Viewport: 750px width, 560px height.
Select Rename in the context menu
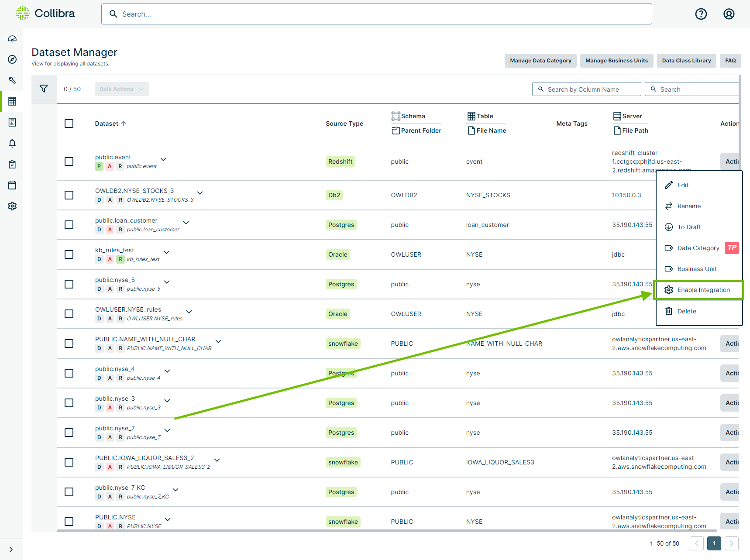(x=689, y=206)
